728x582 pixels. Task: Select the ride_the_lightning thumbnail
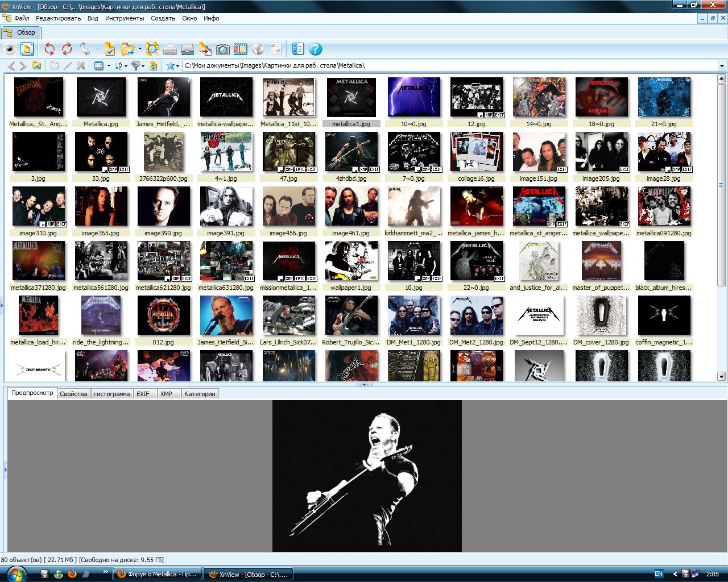[101, 315]
